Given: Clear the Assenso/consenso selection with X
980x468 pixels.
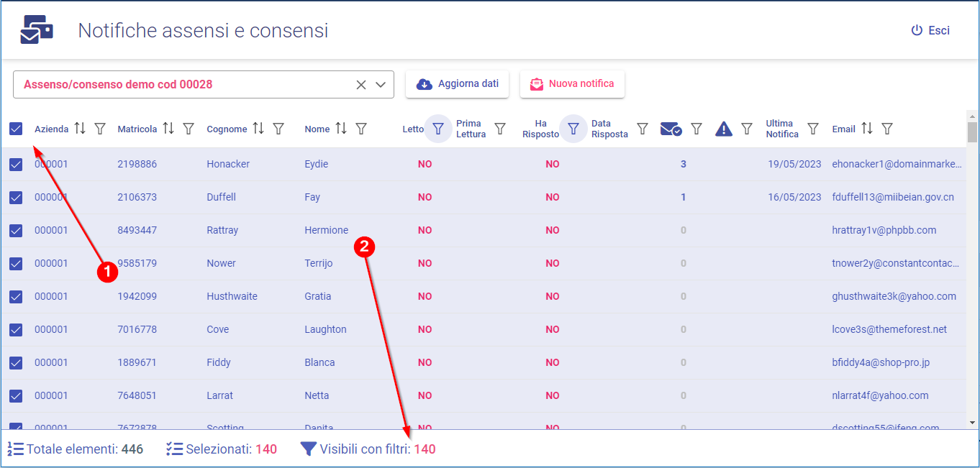Looking at the screenshot, I should pos(361,85).
